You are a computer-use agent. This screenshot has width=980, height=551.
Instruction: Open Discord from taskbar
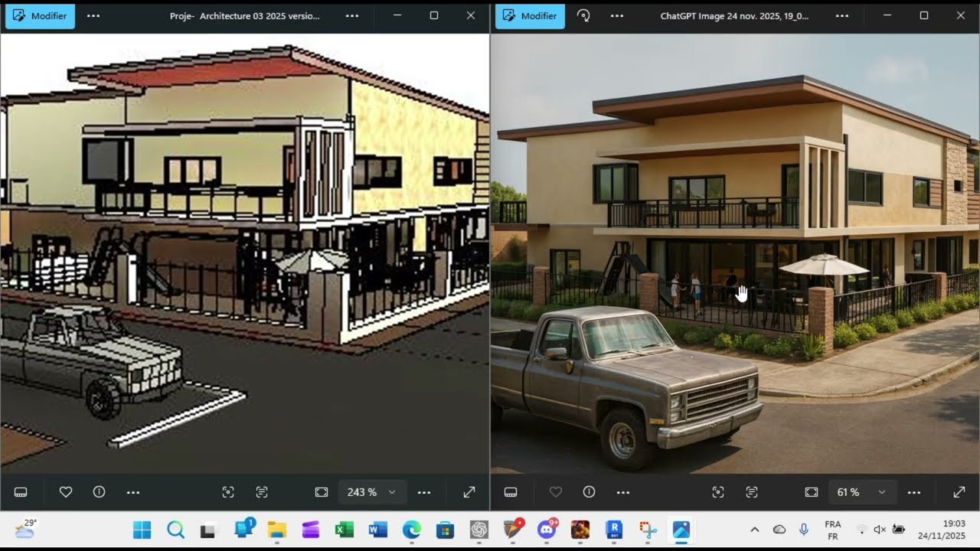[547, 530]
